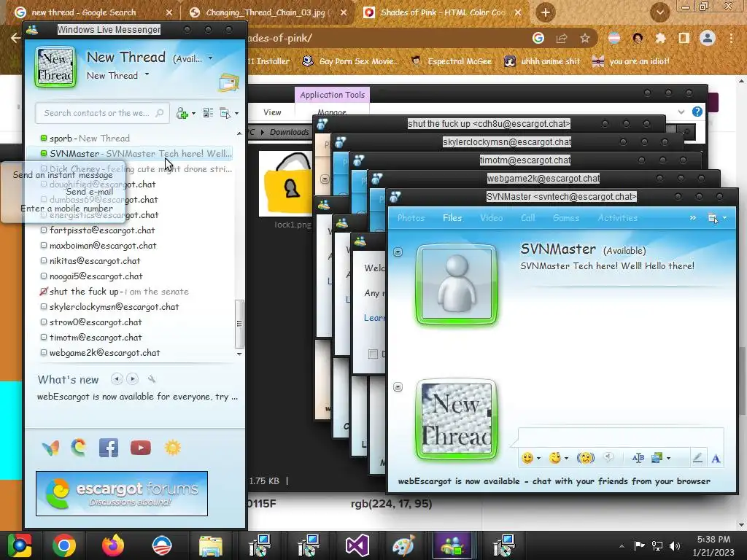
Task: Tick the checkbox in the welcome dialog
Action: click(373, 354)
